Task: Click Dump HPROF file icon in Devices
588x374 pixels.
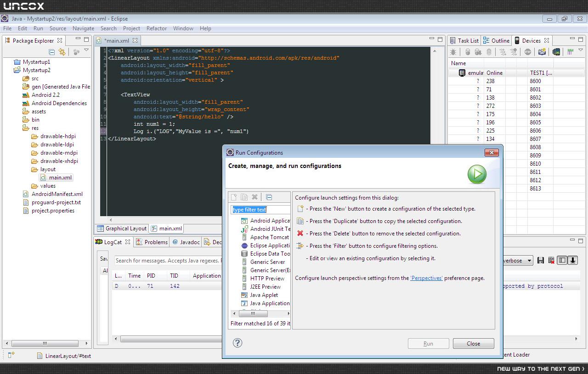Action: click(478, 52)
